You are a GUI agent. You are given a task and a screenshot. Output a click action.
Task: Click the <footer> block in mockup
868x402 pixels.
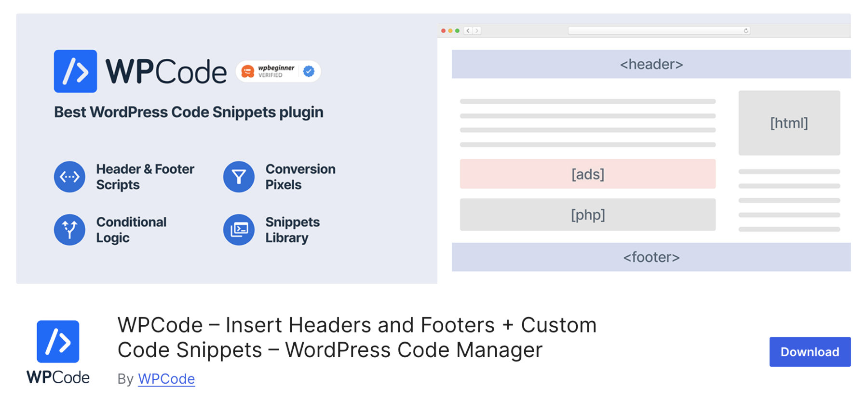pyautogui.click(x=651, y=257)
